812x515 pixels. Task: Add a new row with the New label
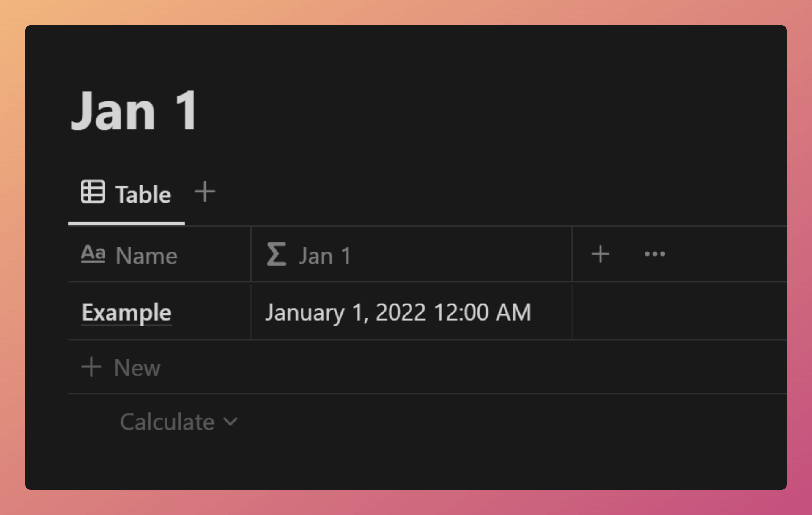[137, 367]
